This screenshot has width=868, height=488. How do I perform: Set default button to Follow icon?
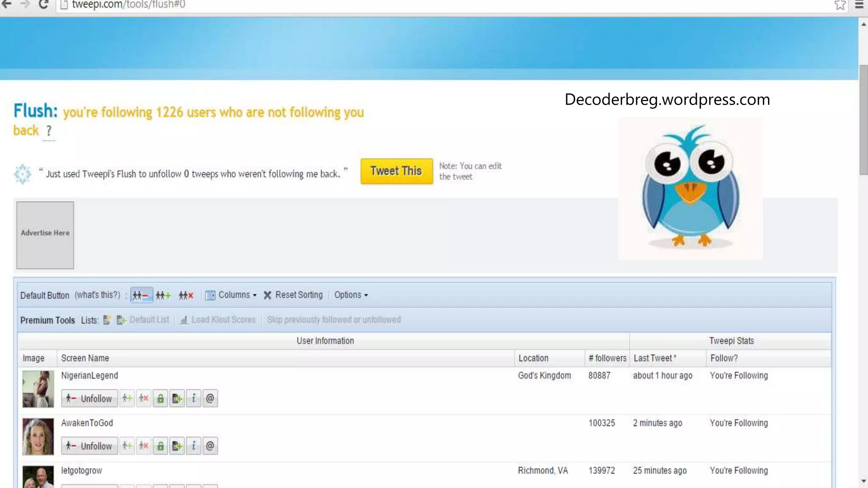pyautogui.click(x=163, y=295)
